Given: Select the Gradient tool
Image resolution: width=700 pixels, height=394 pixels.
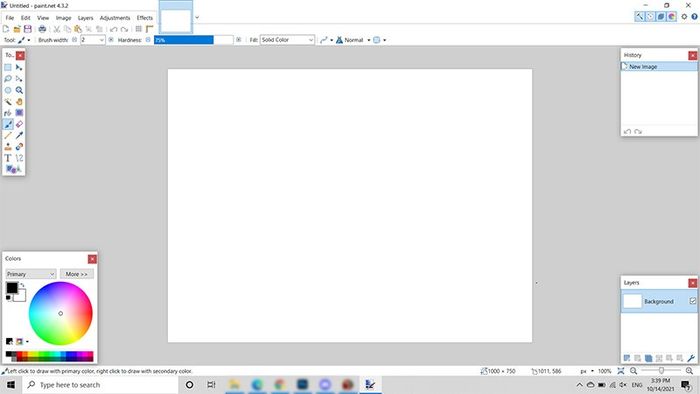Looking at the screenshot, I should [19, 113].
